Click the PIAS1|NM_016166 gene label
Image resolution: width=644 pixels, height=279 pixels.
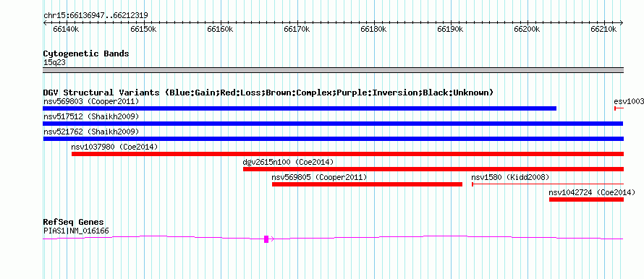coord(76,231)
